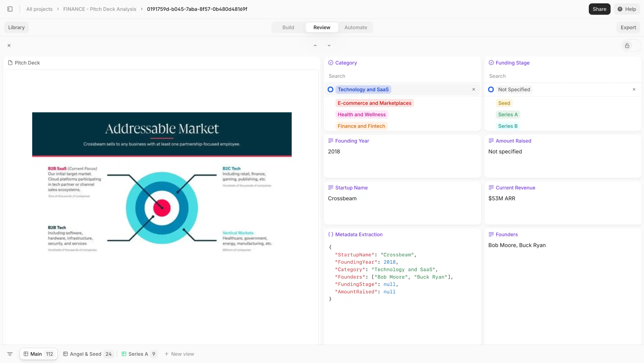Expand the Angel & Seed view tab
The width and height of the screenshot is (644, 363).
(x=86, y=354)
